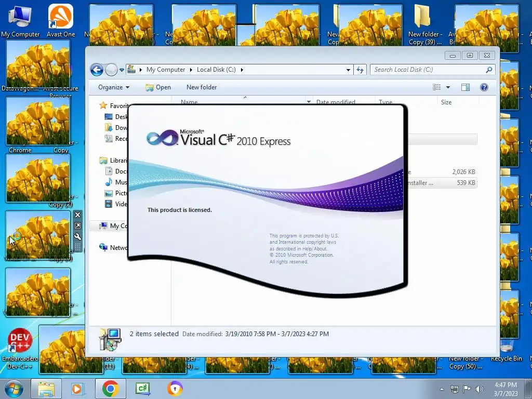Select New folder - Copy (50) icon

point(465,362)
